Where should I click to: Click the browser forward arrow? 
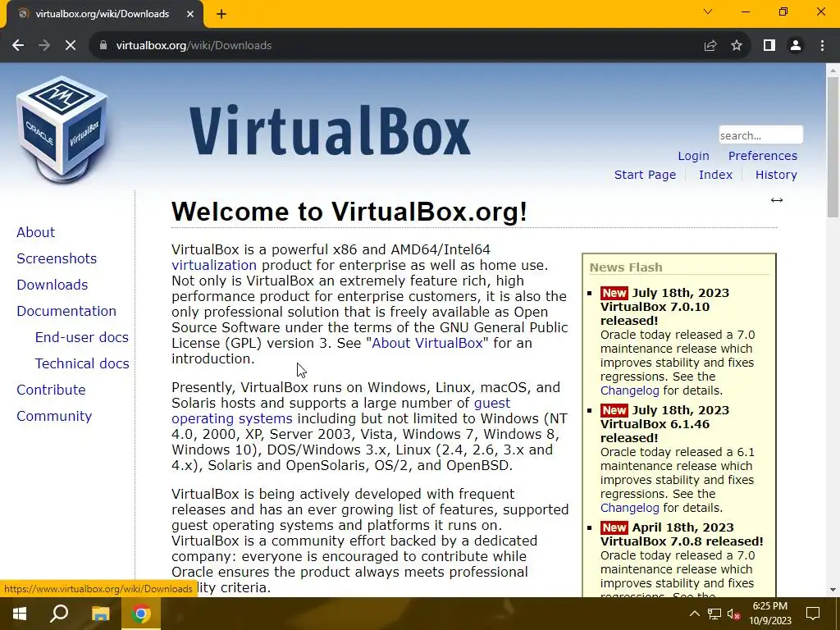[44, 46]
